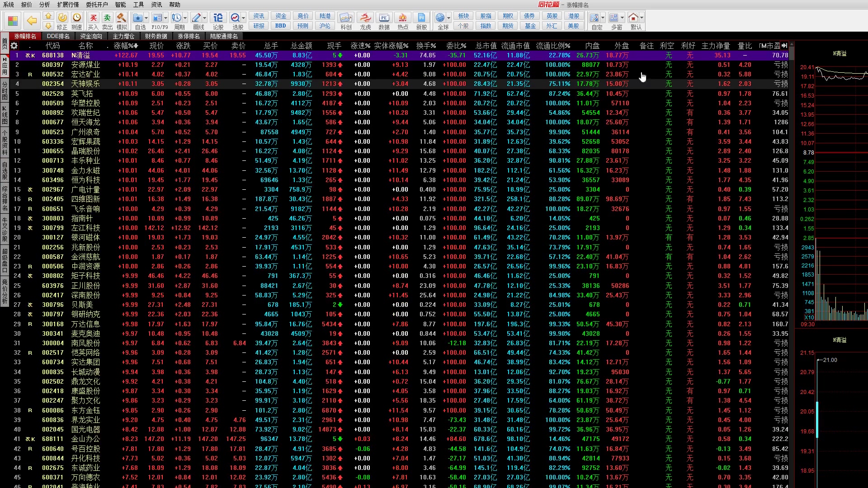Image resolution: width=868 pixels, height=488 pixels.
Task: Switch to the 资金流向 tab
Action: [91, 36]
